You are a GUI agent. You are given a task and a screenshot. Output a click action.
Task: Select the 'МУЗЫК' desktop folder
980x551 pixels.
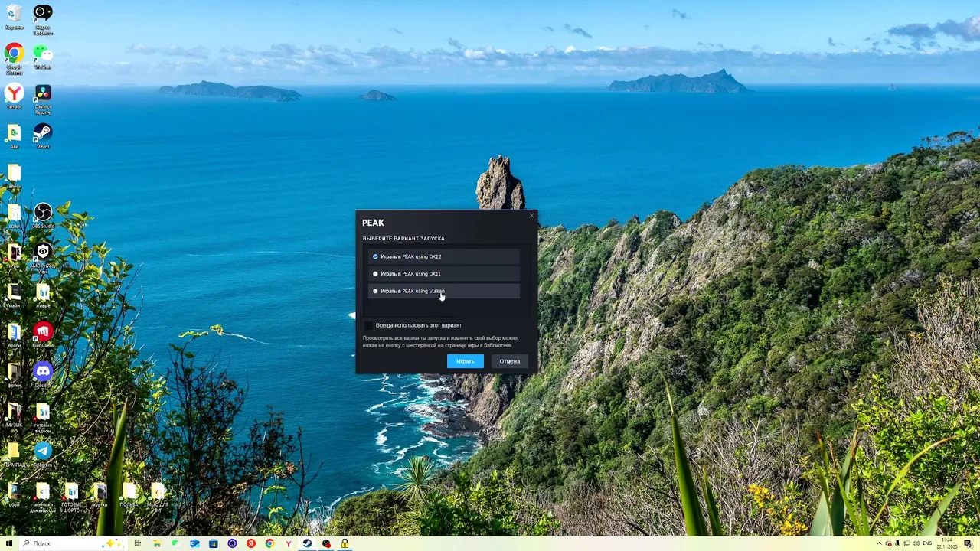pos(14,414)
